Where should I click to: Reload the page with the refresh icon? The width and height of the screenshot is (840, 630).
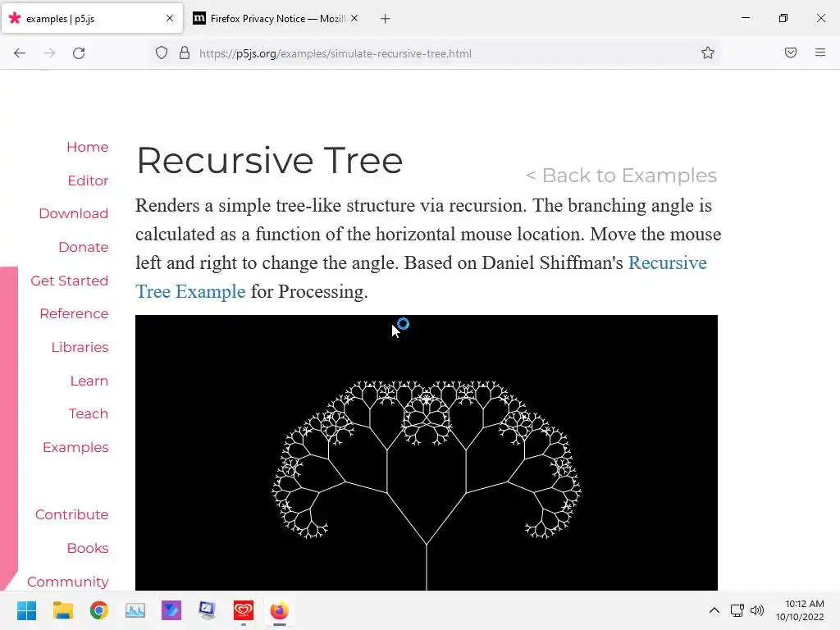click(79, 53)
